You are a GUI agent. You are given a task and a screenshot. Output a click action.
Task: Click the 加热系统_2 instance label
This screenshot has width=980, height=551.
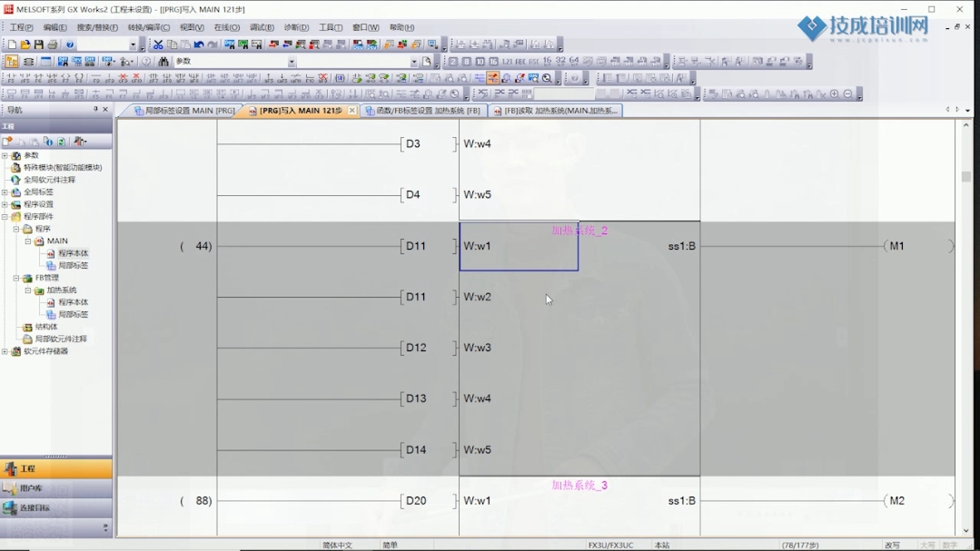tap(579, 231)
